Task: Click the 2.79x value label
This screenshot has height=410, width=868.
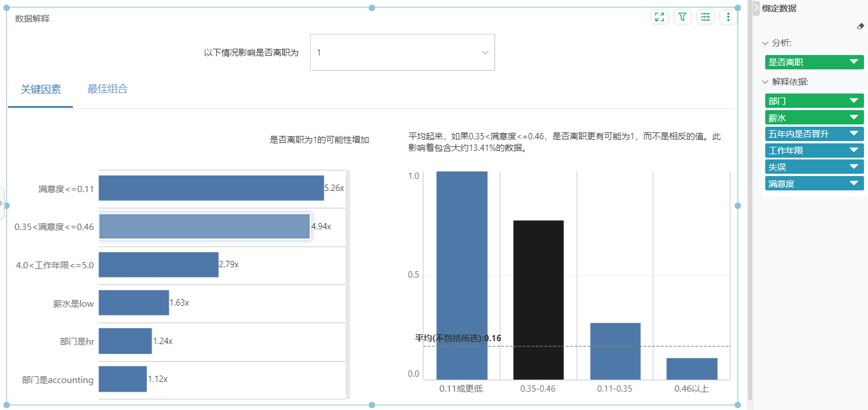Action: tap(228, 264)
